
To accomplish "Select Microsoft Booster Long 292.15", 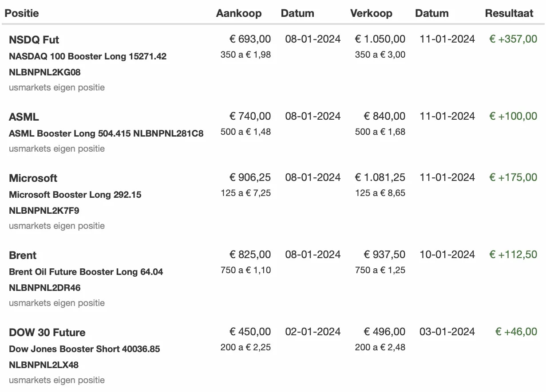I will 75,195.
